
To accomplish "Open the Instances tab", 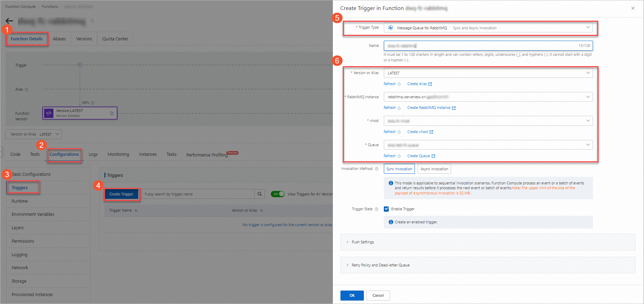I will (x=148, y=154).
